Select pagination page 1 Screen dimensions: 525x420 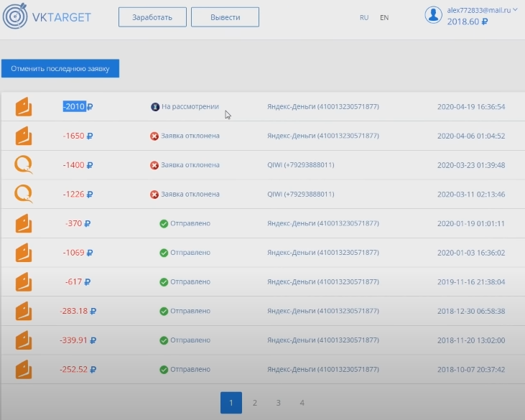tap(231, 403)
